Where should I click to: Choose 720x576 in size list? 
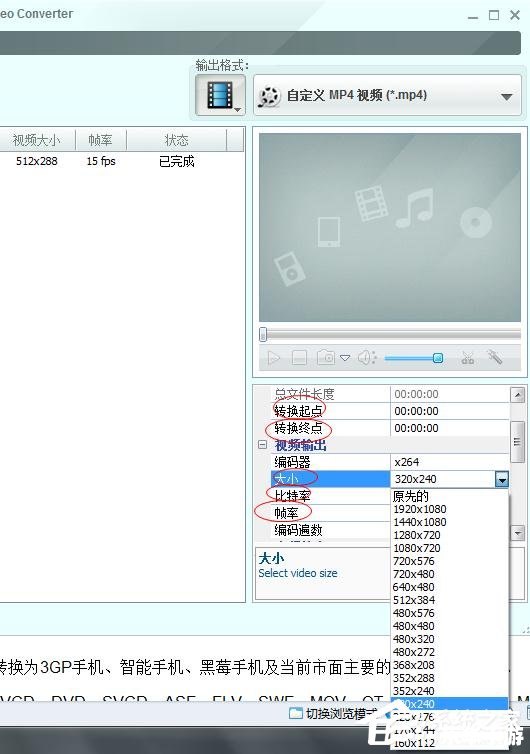pos(450,561)
